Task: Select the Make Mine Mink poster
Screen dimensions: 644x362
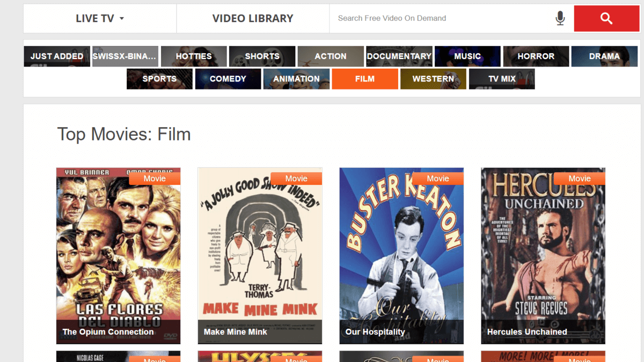Action: (260, 252)
